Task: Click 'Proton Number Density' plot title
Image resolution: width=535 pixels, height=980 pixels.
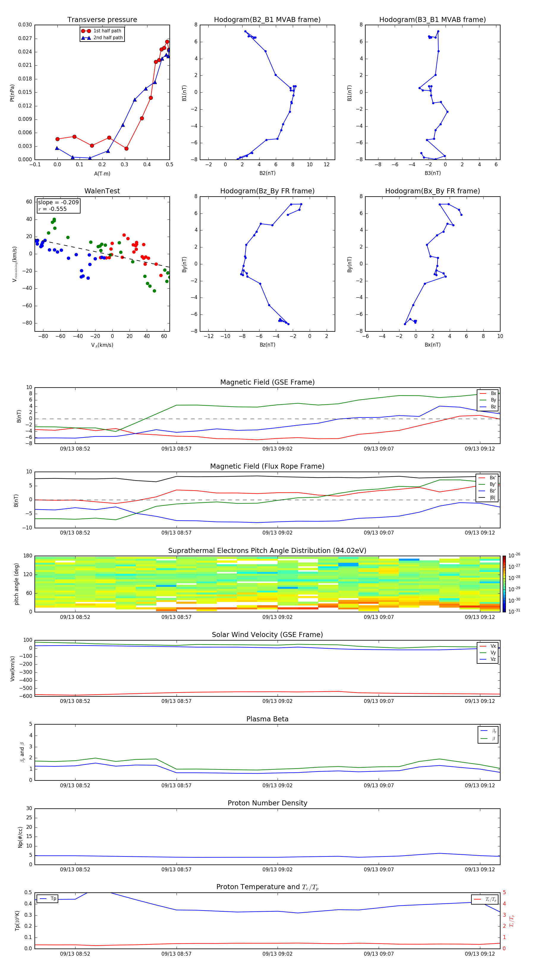Action: pyautogui.click(x=267, y=803)
